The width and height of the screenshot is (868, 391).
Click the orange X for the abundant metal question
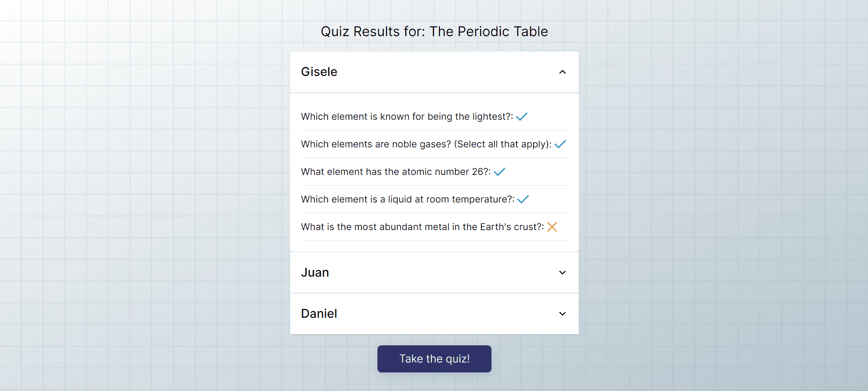552,227
